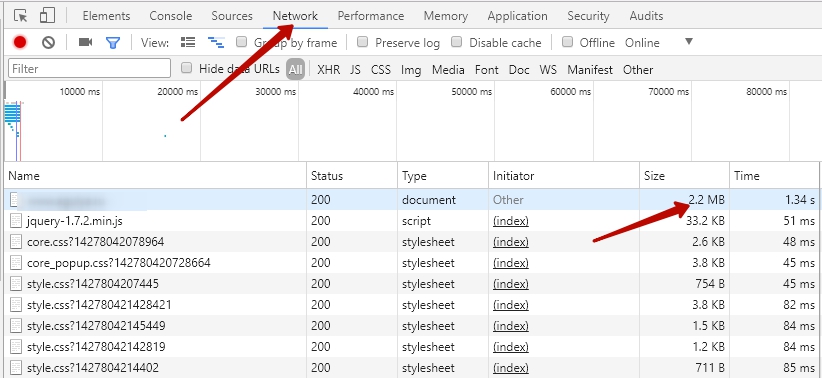Select the core_popup.css?142780420728664 request

pos(118,263)
